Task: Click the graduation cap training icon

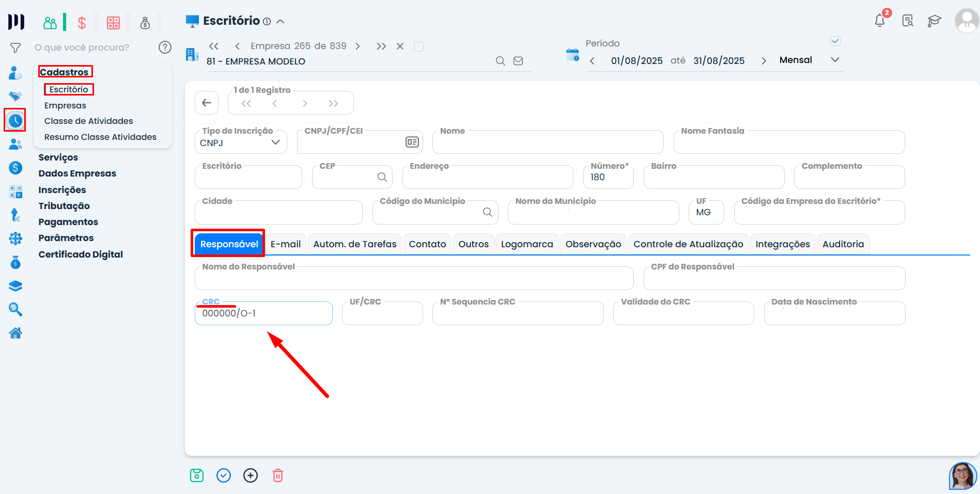Action: tap(934, 21)
